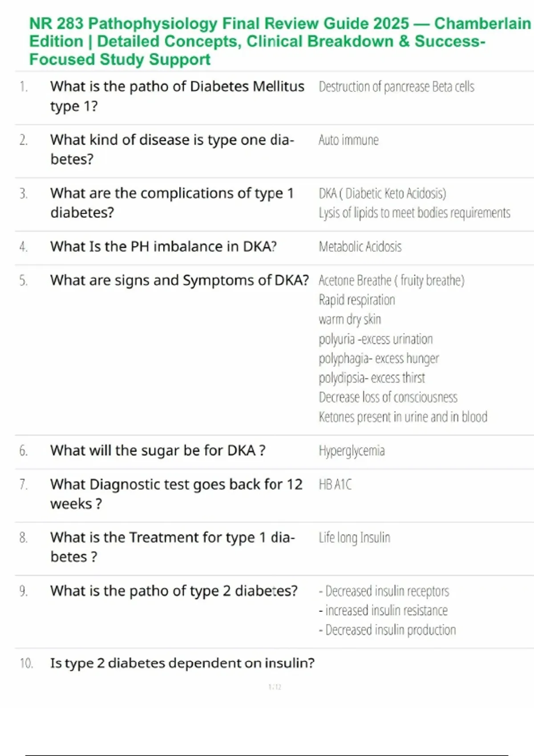This screenshot has width=534, height=756.
Task: Select the answer "Destruction of pancrease Beta cells"
Action: point(396,87)
